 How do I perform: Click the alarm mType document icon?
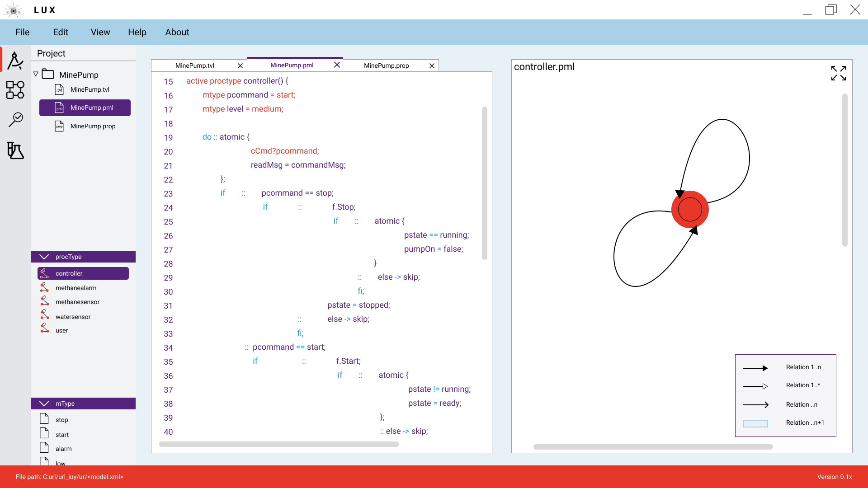44,447
